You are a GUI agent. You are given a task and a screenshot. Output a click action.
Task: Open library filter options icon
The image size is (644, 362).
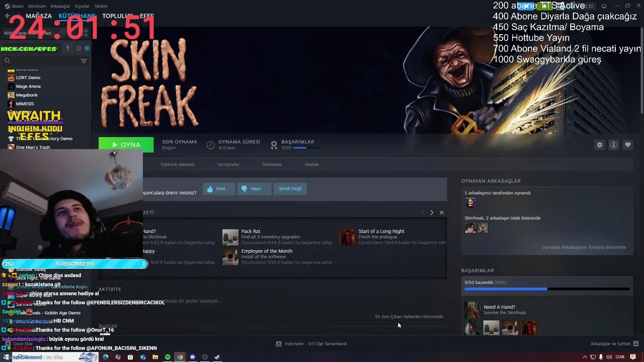click(84, 61)
